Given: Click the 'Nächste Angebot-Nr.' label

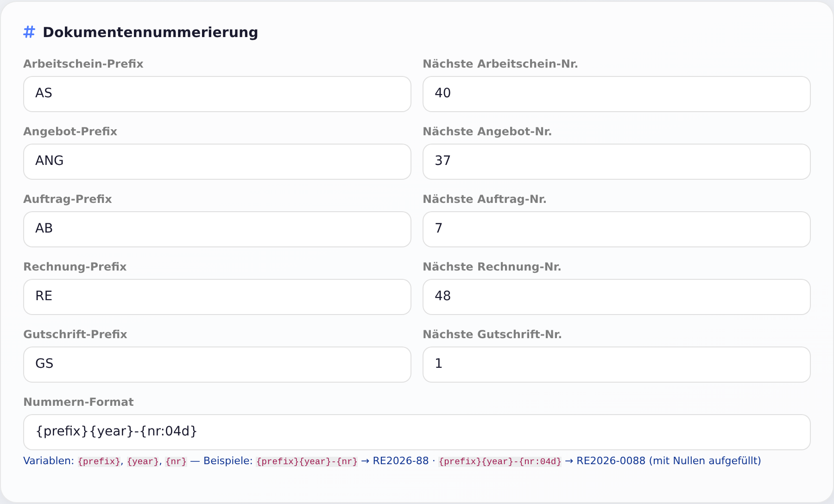Looking at the screenshot, I should 487,132.
